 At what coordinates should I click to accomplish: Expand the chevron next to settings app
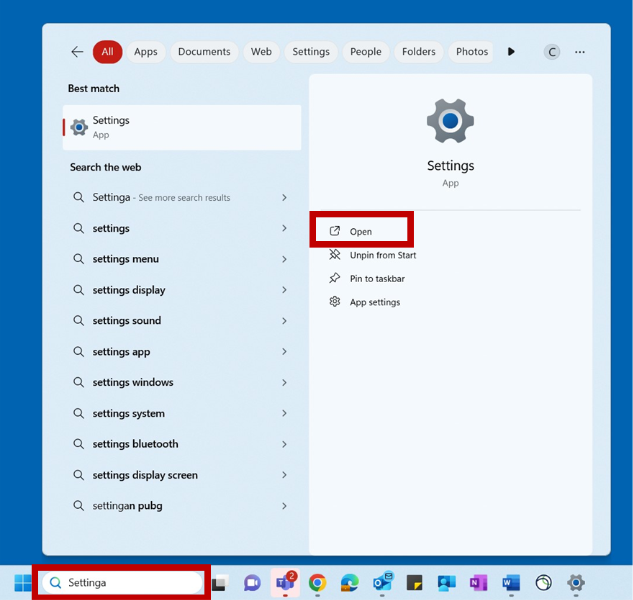tap(284, 352)
